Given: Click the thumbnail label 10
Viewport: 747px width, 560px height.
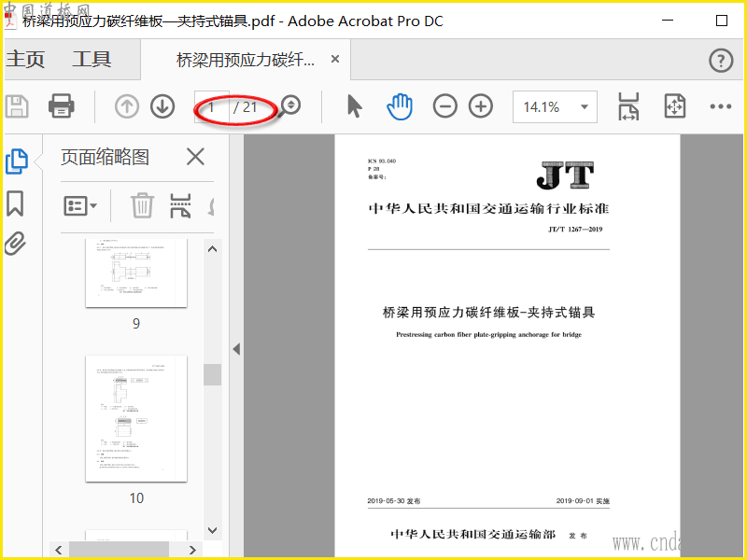Looking at the screenshot, I should [x=136, y=498].
